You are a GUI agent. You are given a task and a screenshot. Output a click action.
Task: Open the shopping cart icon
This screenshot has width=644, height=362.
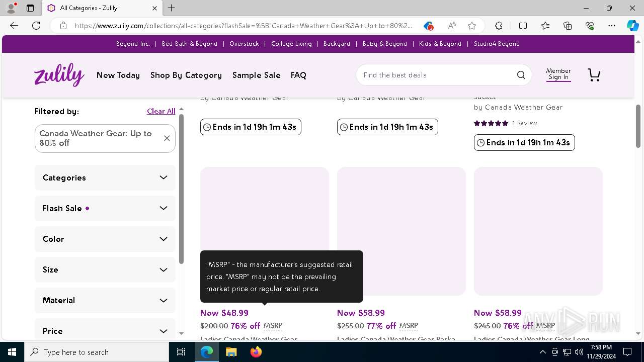(x=594, y=75)
